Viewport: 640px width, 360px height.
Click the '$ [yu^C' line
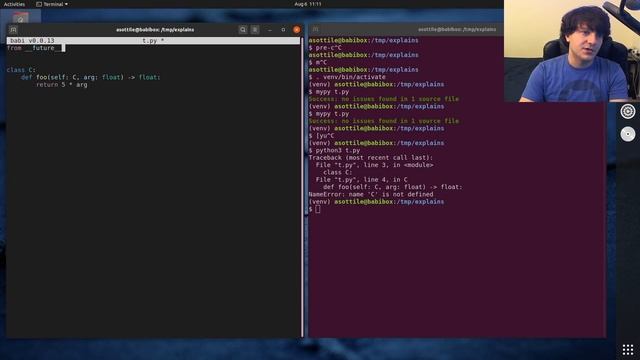click(x=321, y=136)
